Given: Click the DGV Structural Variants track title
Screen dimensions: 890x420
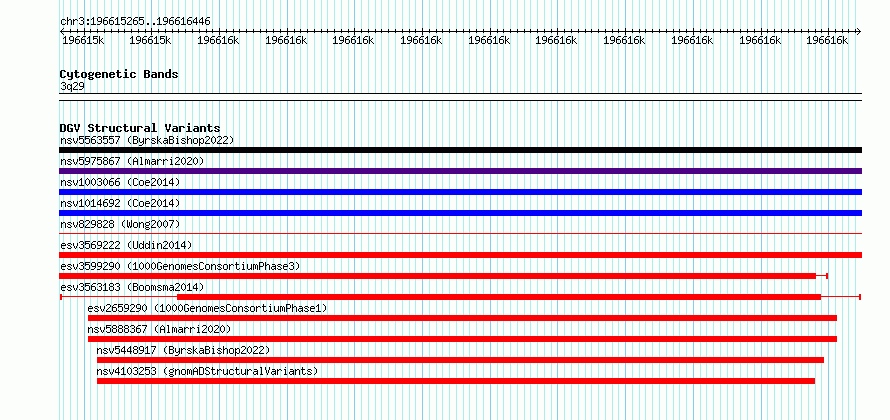Looking at the screenshot, I should point(140,128).
